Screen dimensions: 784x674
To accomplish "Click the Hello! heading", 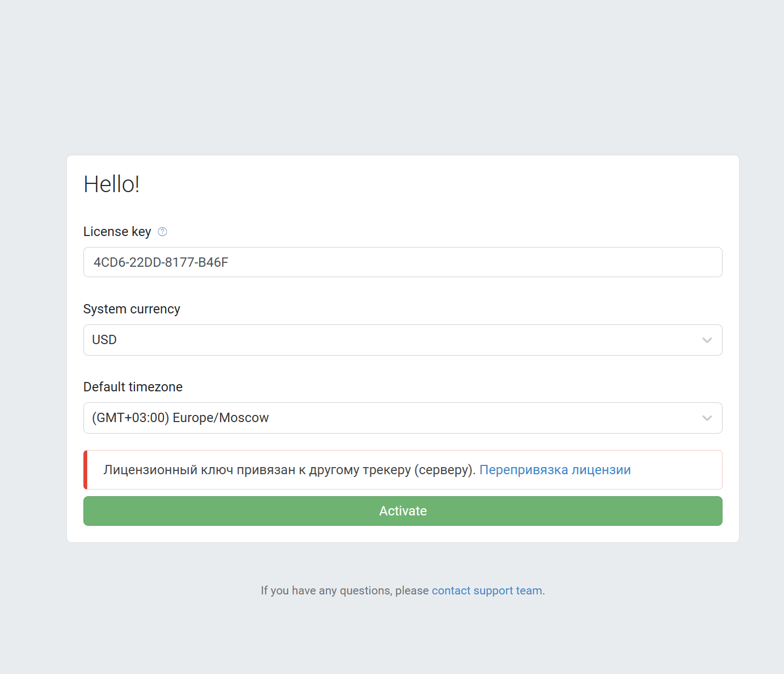I will [111, 184].
